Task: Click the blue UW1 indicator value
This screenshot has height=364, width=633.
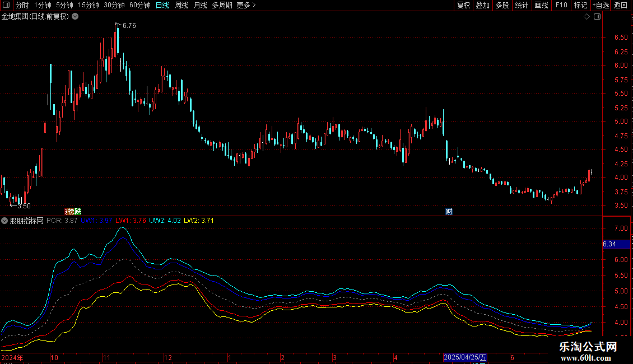Action: tap(96, 221)
